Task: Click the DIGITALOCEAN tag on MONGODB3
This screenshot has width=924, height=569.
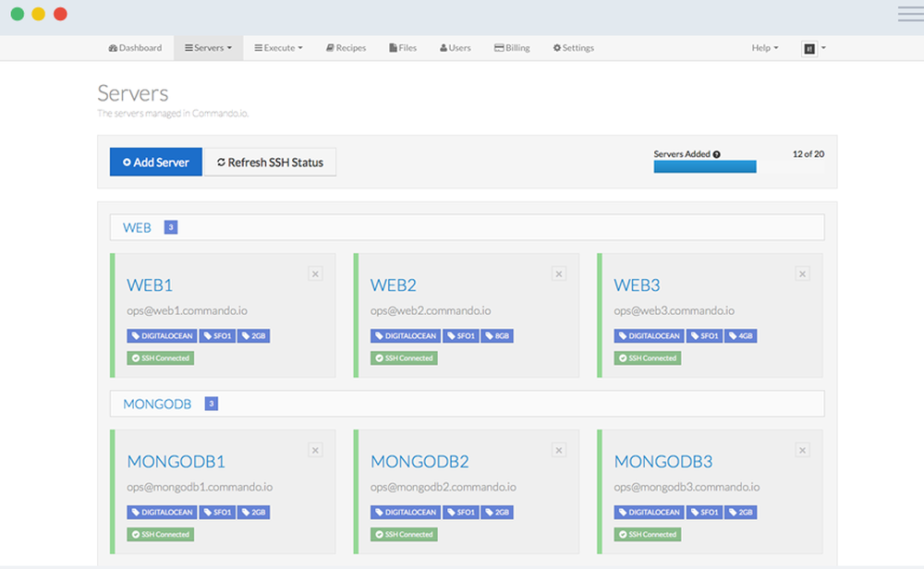Action: pyautogui.click(x=649, y=513)
